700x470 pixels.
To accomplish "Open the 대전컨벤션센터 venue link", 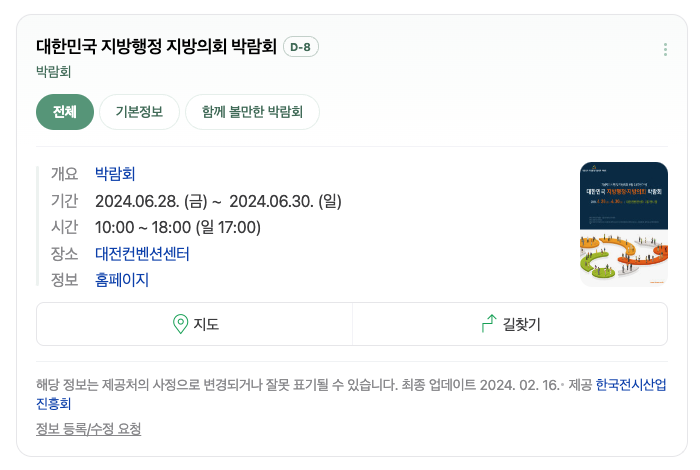I will click(x=142, y=254).
